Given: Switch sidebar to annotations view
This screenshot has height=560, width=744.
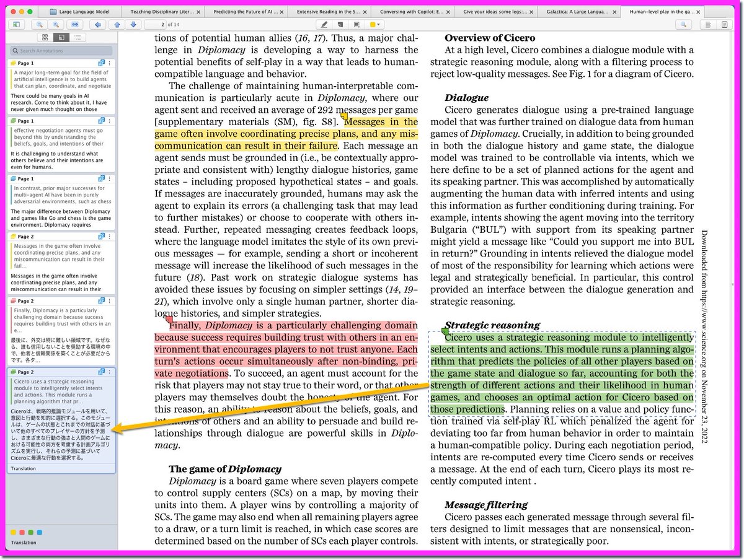Looking at the screenshot, I should [61, 37].
